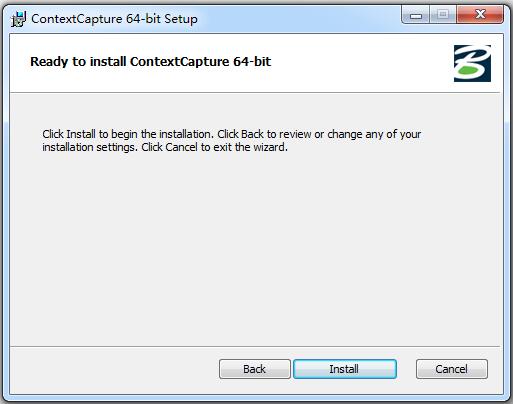Close the setup wizard with the red X
Viewport: 513px width, 404px height.
(x=480, y=15)
